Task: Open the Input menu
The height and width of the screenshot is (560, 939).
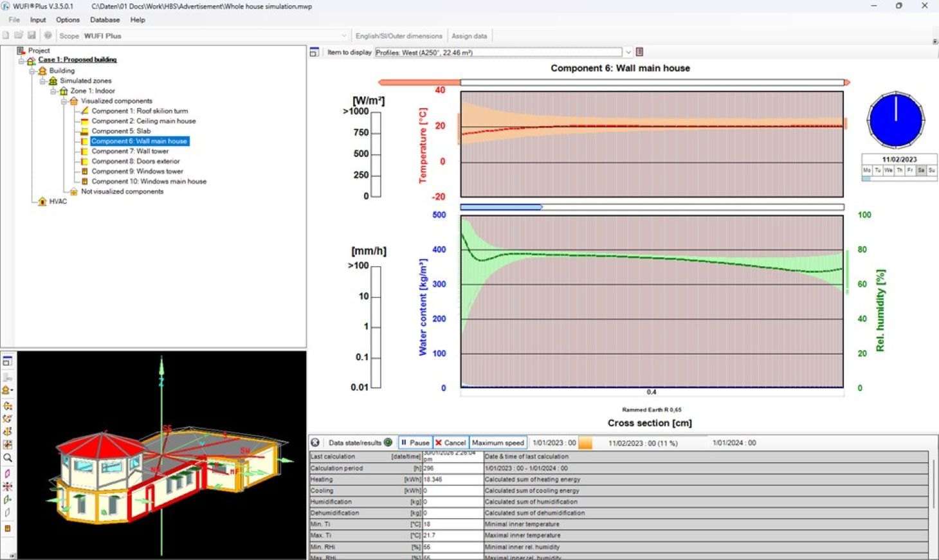Action: 38,20
